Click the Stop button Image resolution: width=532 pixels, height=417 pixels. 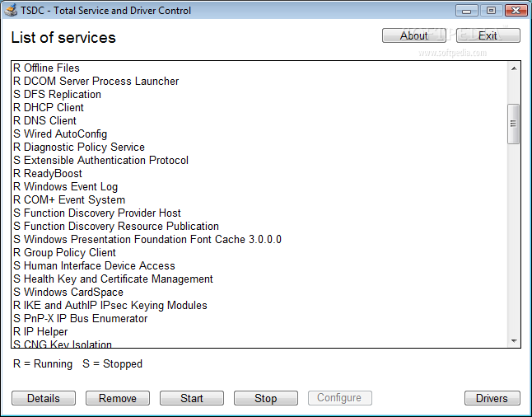[x=266, y=398]
